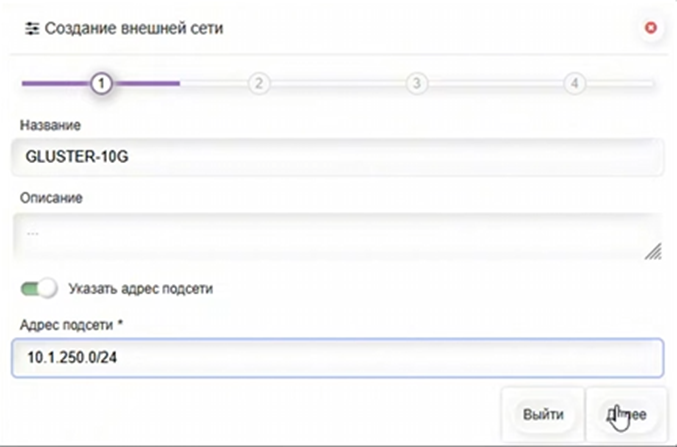Click the progress track between steps 2 and 3

(x=337, y=83)
